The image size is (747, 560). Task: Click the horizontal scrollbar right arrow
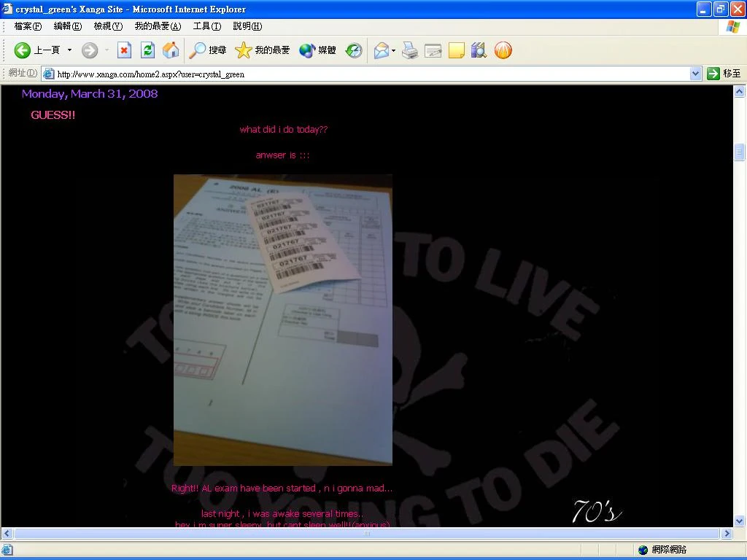(x=727, y=533)
